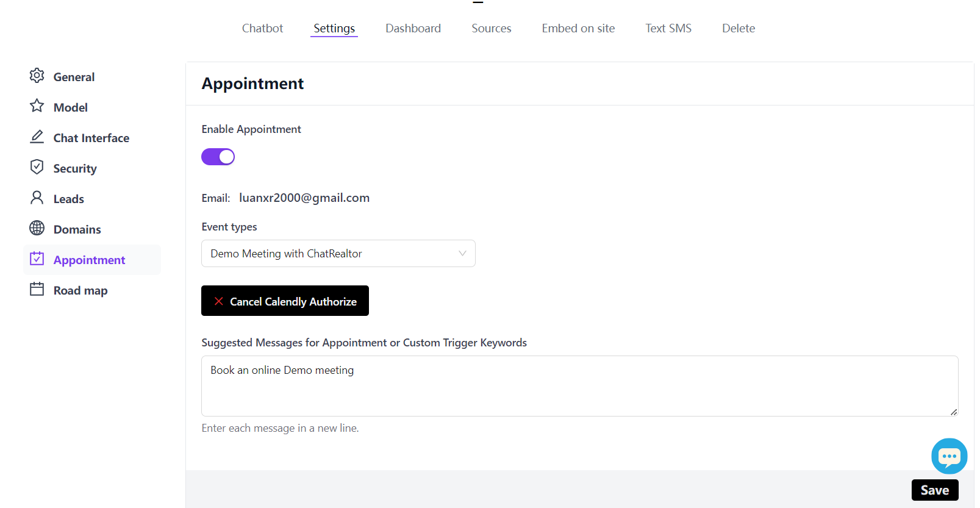980x508 pixels.
Task: Select the Text SMS tab
Action: click(x=668, y=29)
